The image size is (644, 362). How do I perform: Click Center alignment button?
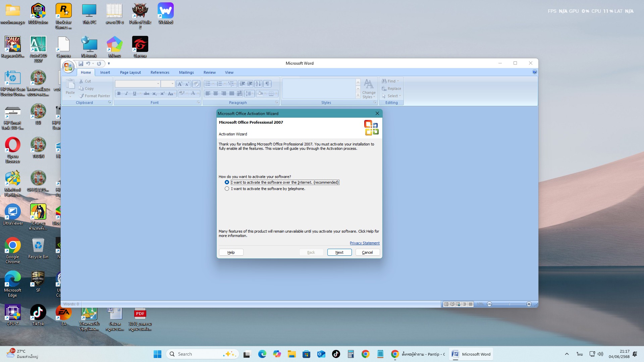coord(216,94)
